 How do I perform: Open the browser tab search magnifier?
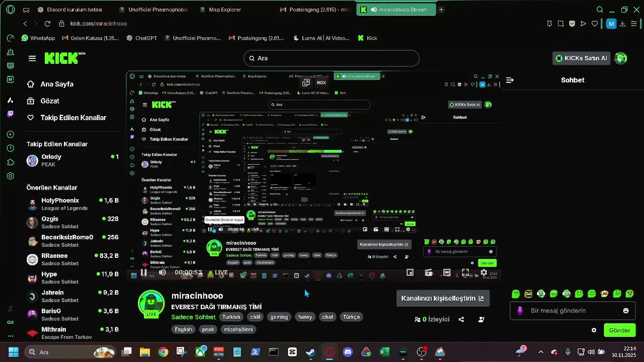[600, 10]
